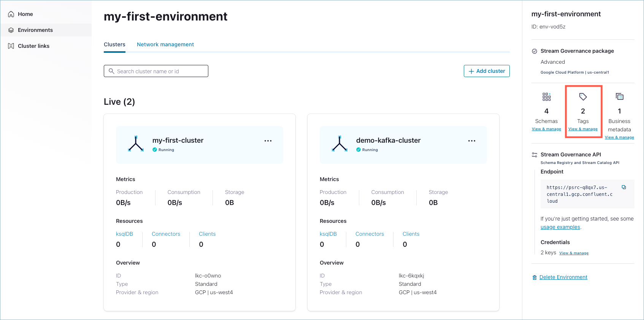Click the Delete Environment link
The height and width of the screenshot is (320, 644).
coord(563,277)
